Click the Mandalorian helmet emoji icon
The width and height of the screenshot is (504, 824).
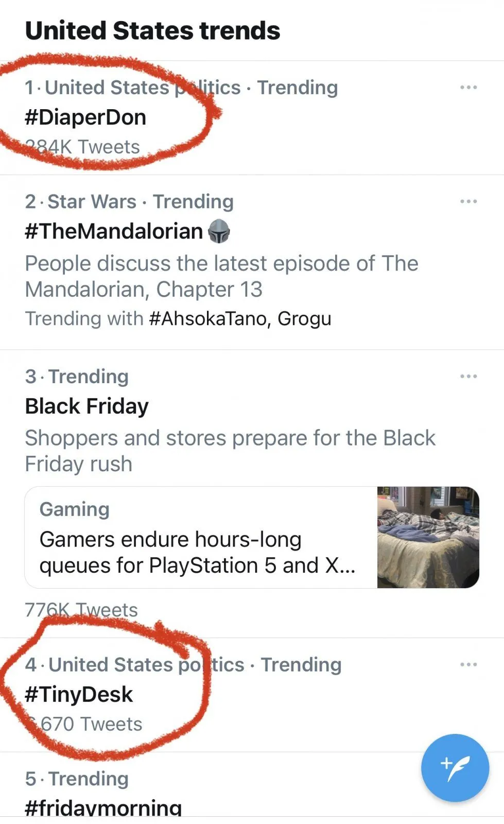tap(219, 231)
